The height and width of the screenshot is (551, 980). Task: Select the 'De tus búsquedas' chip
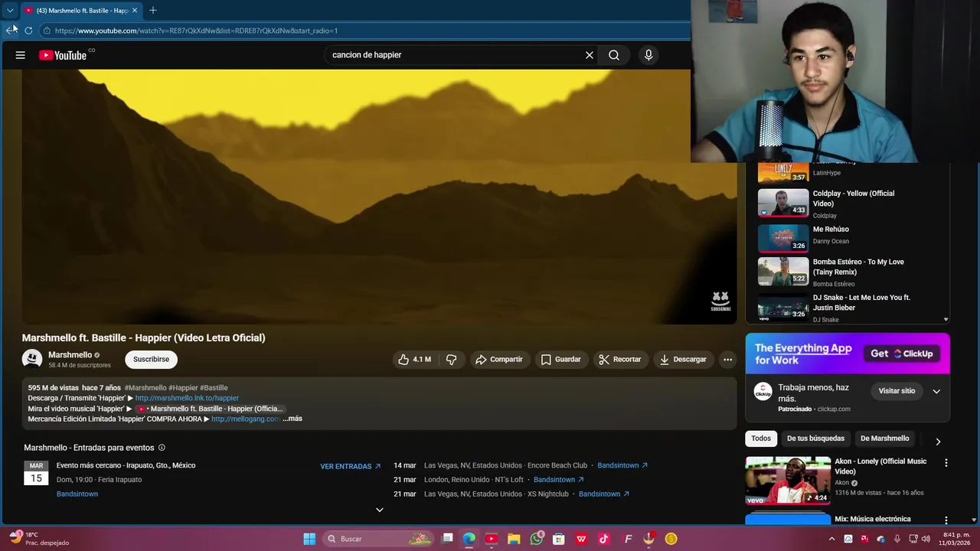[815, 439]
